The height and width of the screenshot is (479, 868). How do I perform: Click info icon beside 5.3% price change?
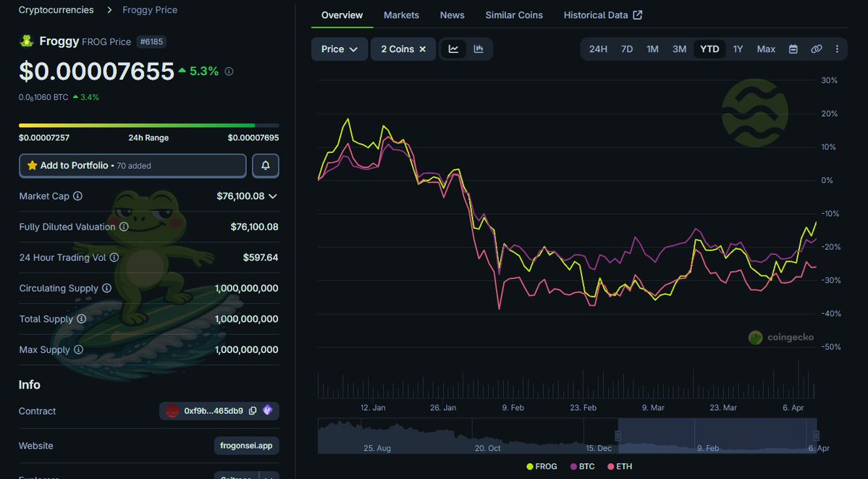point(229,72)
